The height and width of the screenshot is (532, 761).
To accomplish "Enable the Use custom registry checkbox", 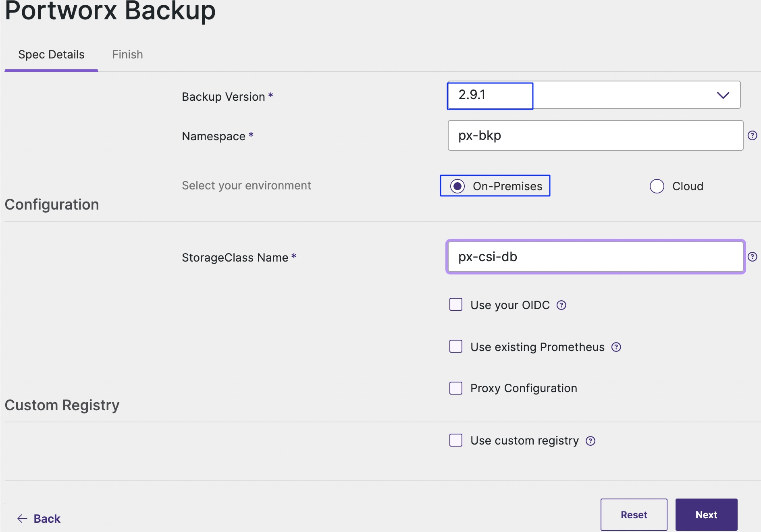I will coord(456,440).
